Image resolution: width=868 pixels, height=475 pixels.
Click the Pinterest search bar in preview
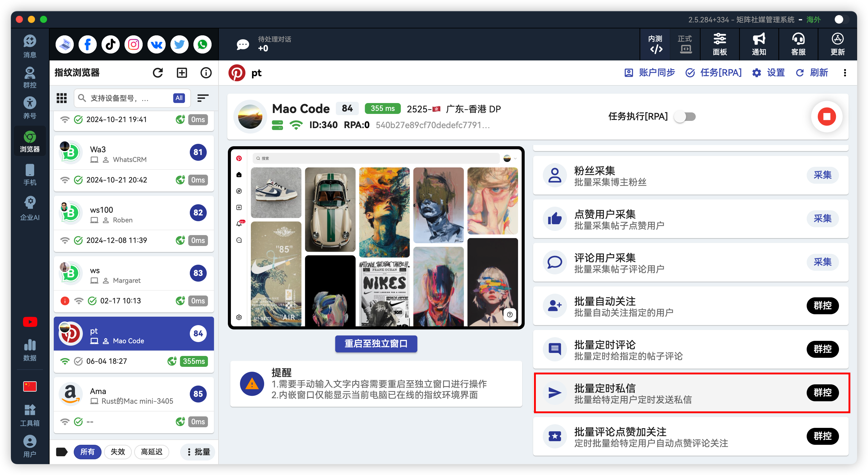click(x=376, y=158)
